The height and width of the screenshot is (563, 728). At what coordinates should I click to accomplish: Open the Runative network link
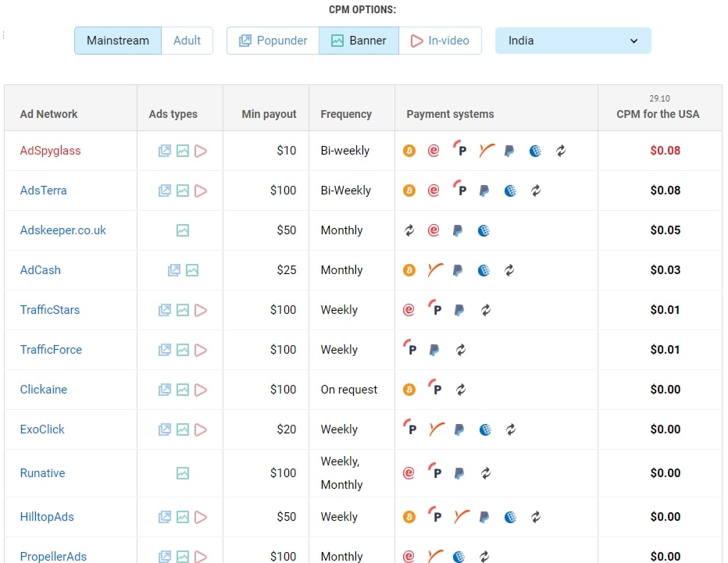click(x=42, y=473)
